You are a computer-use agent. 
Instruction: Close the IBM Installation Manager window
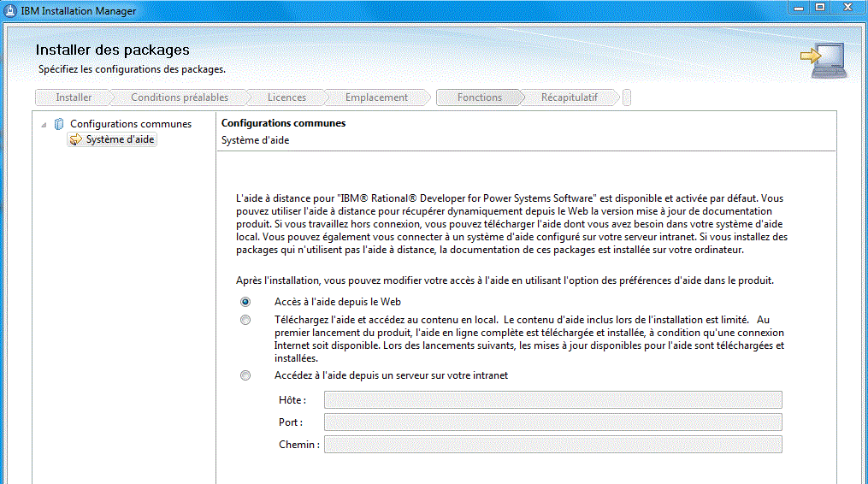coord(847,8)
